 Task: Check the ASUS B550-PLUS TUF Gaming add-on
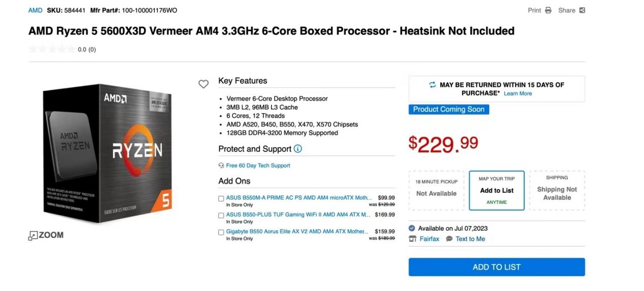click(221, 215)
